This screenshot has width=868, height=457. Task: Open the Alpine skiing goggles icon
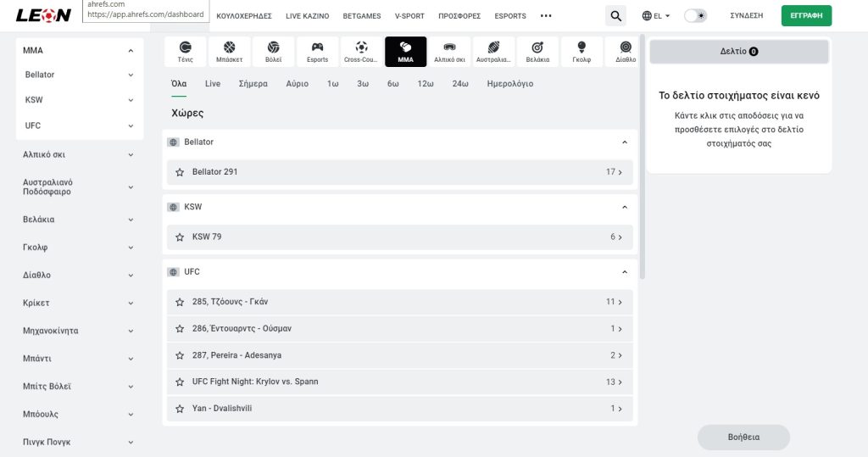(x=449, y=52)
